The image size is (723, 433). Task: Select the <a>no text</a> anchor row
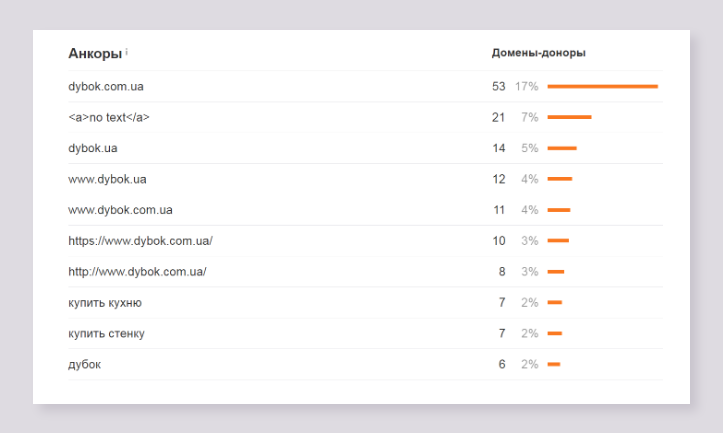coord(109,118)
